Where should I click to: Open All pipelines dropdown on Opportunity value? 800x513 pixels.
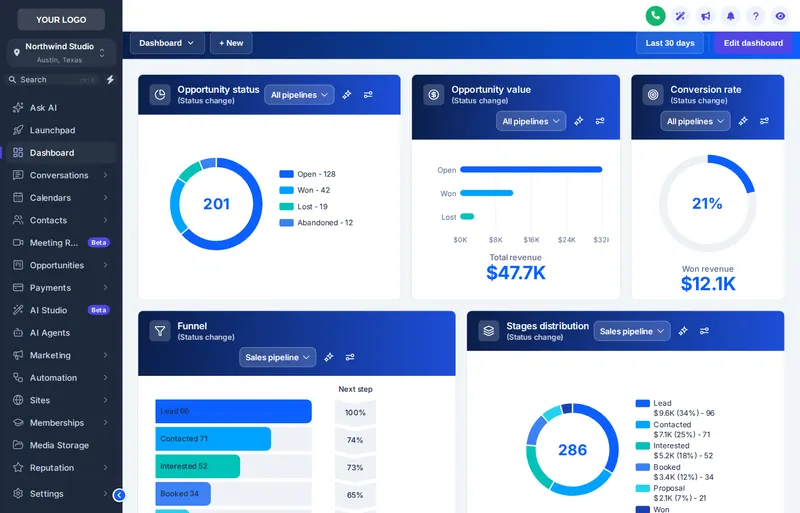point(531,121)
